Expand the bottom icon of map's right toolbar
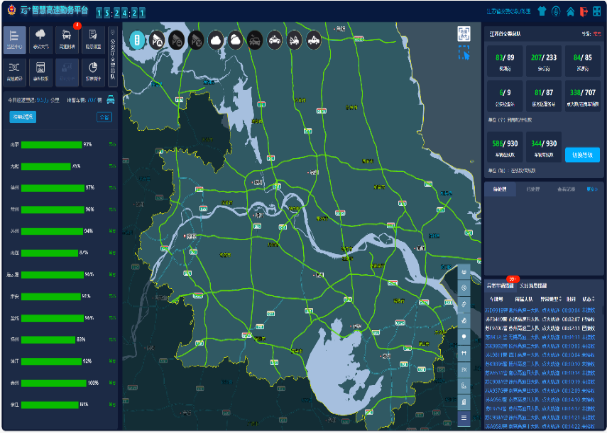The width and height of the screenshot is (607, 433). pyautogui.click(x=463, y=417)
